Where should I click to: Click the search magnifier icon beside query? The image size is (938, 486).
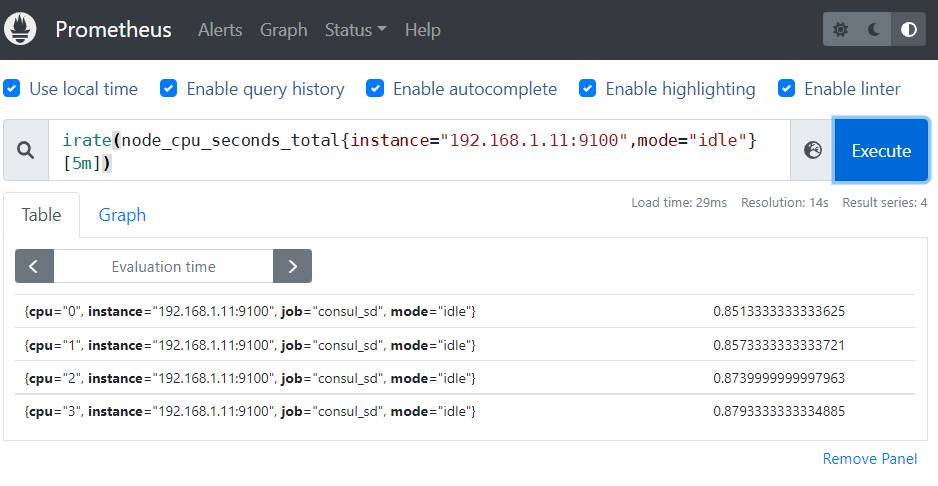(26, 150)
